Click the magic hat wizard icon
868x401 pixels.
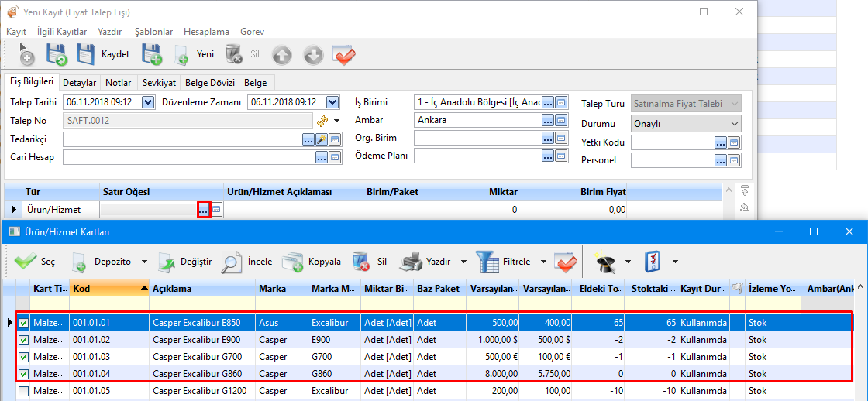point(604,262)
